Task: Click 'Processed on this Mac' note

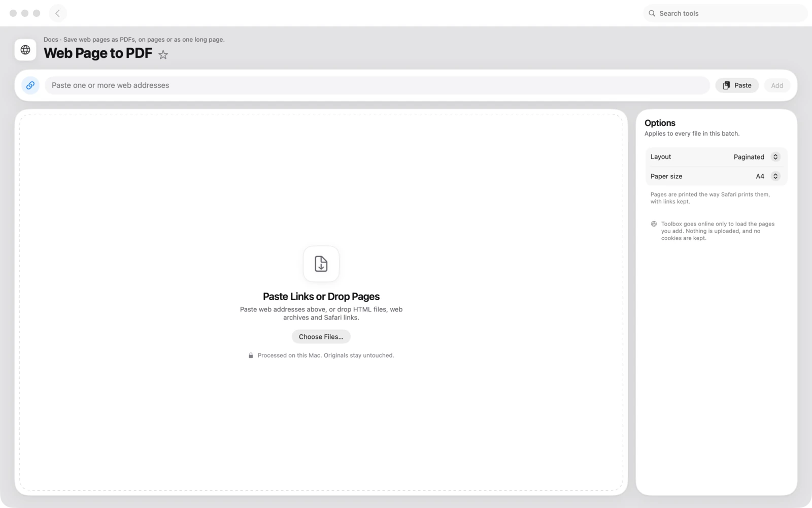Action: pyautogui.click(x=326, y=356)
